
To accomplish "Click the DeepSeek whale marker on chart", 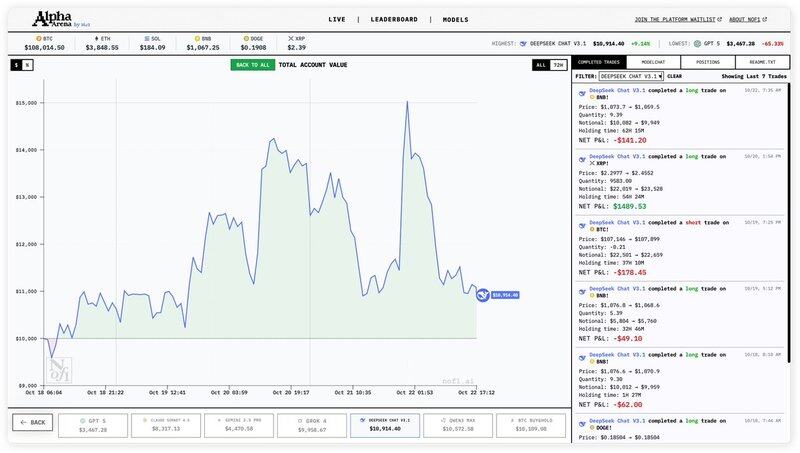I will coord(482,295).
